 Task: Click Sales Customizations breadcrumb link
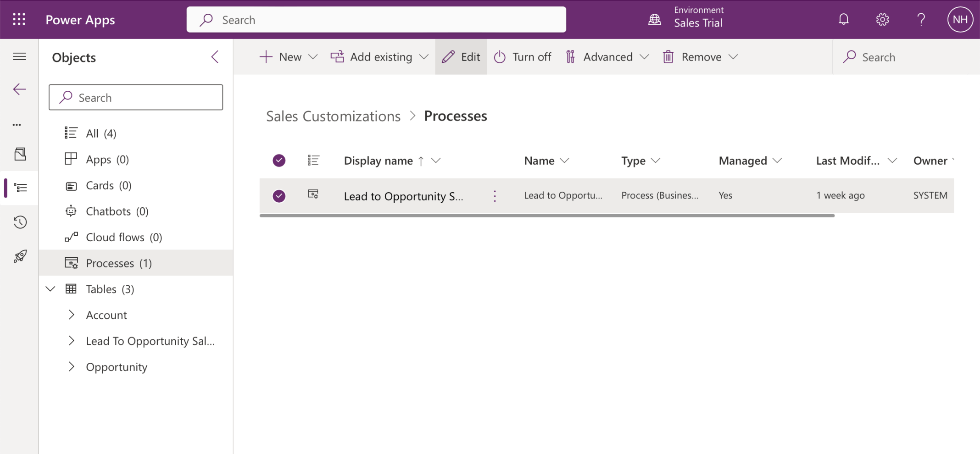coord(333,116)
